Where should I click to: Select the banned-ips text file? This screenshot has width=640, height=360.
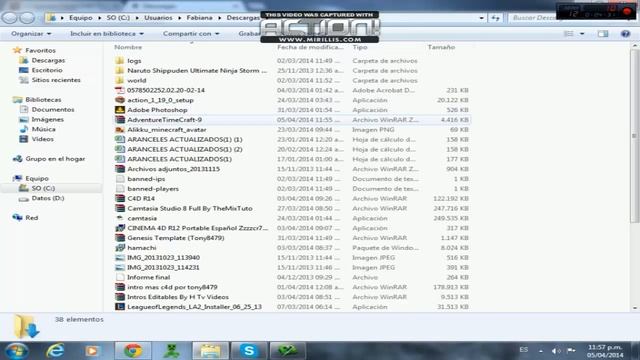(x=146, y=179)
